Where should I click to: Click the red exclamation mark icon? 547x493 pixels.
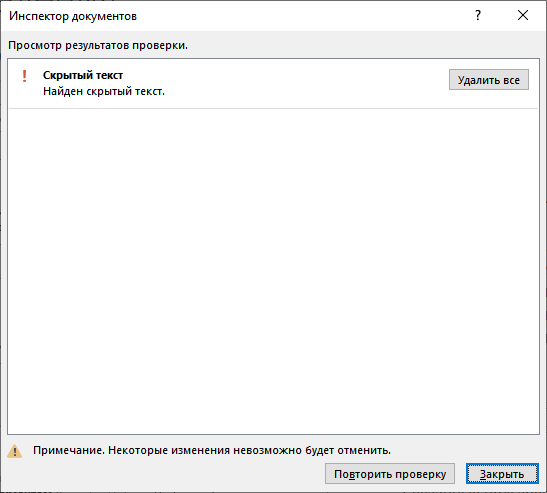[x=24, y=76]
